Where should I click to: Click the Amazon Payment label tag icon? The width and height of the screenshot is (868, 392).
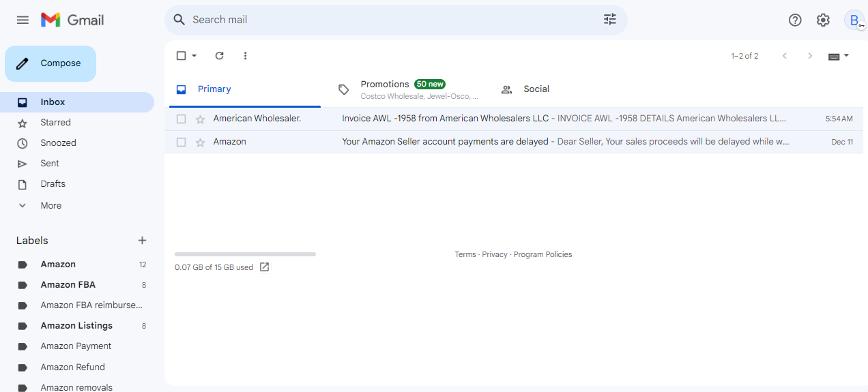(23, 346)
